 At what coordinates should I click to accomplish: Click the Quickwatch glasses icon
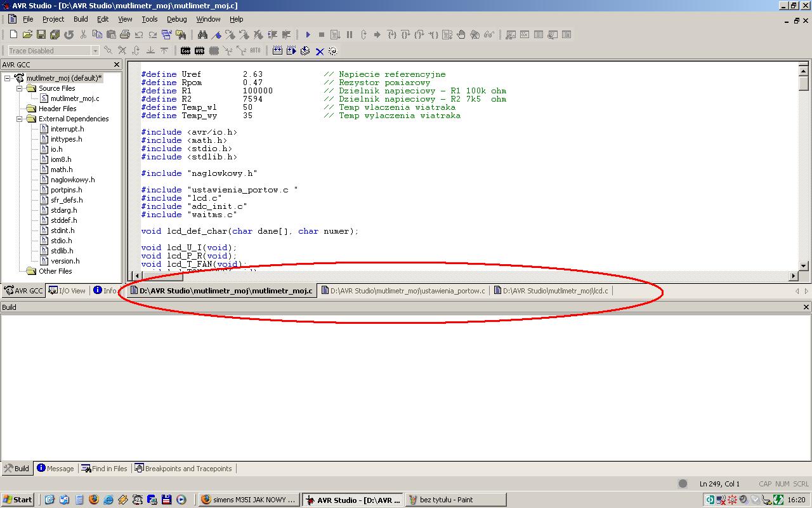(489, 34)
